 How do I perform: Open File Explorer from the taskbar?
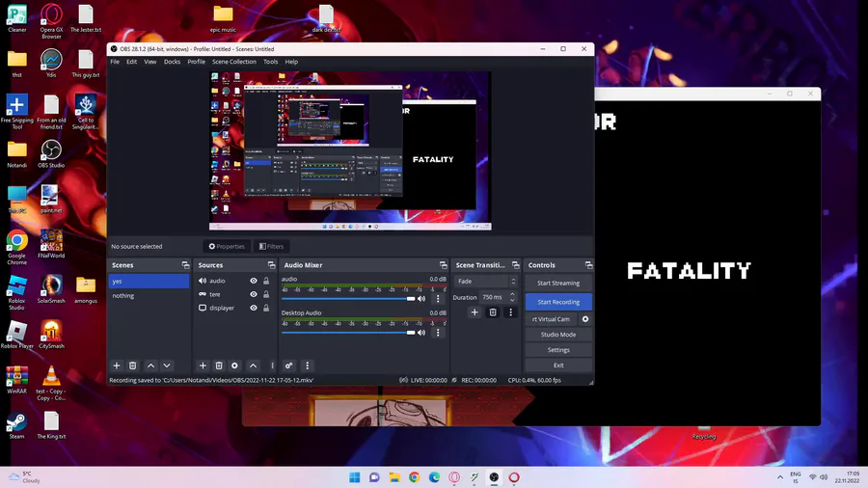(x=394, y=477)
